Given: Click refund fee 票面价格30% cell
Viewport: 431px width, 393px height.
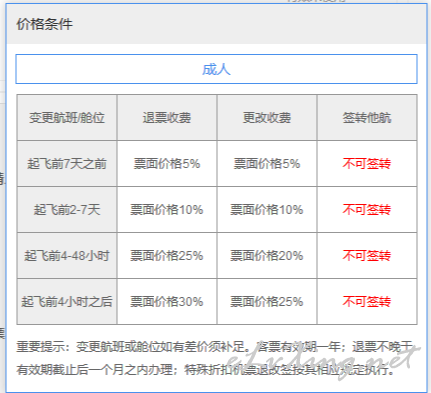Looking at the screenshot, I should point(167,302).
